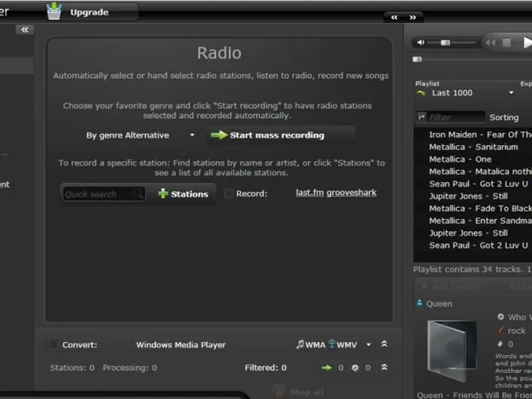Click the green Stations plus icon

(x=162, y=194)
